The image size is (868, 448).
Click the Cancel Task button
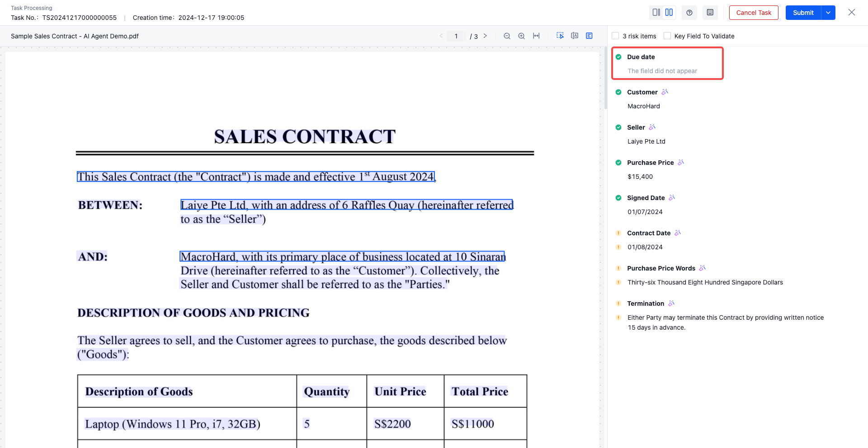(754, 13)
